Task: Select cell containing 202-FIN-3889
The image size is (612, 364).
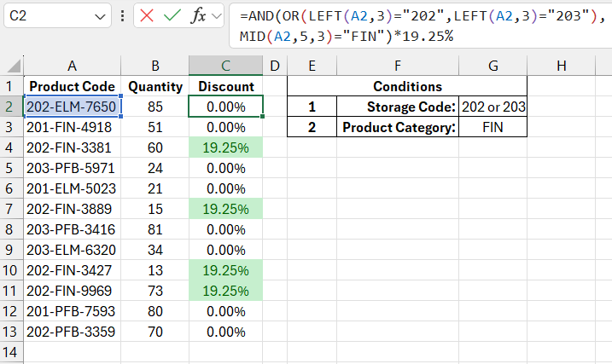Action: (x=73, y=209)
